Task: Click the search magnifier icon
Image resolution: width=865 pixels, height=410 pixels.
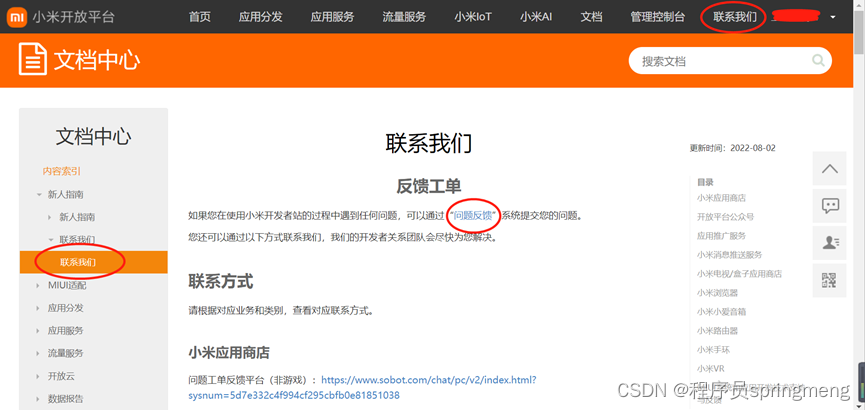Action: 818,61
